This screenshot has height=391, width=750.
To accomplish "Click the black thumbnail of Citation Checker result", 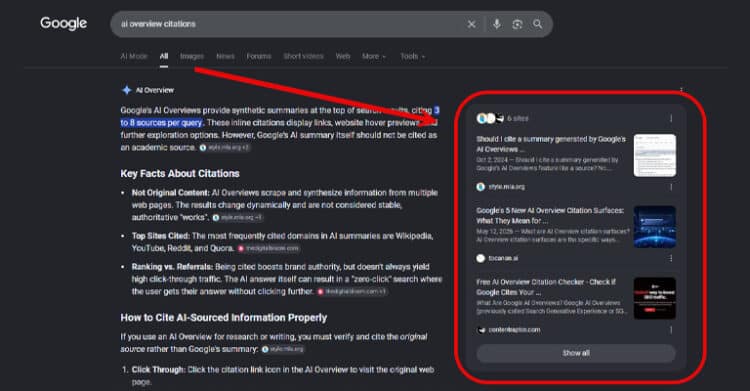I will [655, 298].
